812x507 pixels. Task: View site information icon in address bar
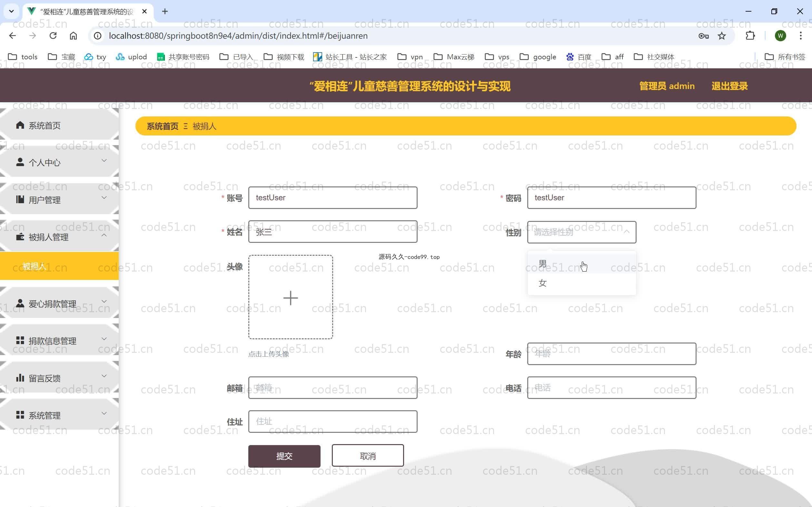98,35
